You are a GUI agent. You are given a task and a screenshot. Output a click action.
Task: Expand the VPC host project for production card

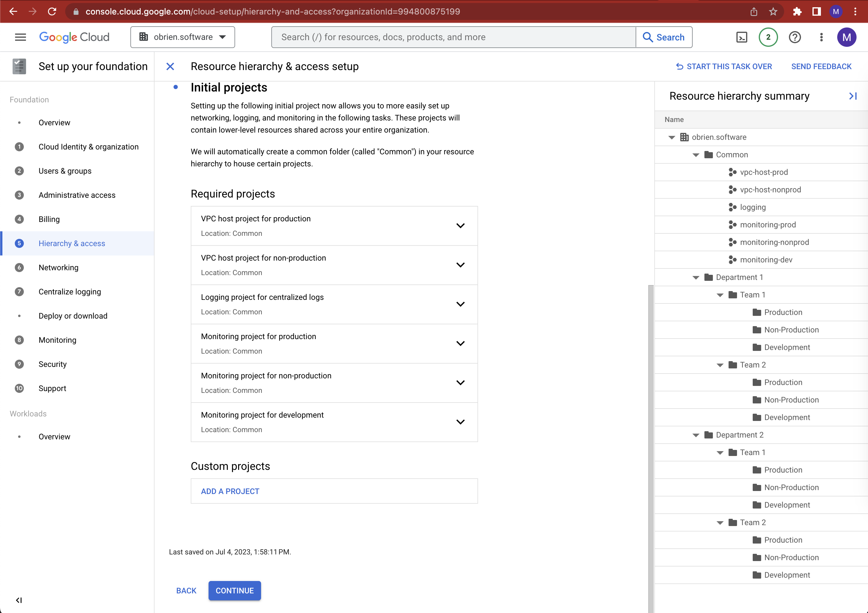[x=461, y=225]
